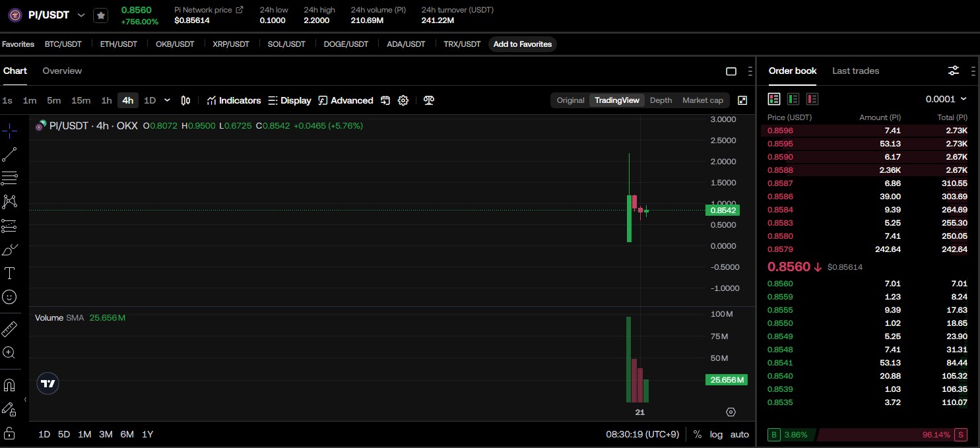The image size is (980, 448).
Task: Open BTC/USDT from favorites bar
Action: pyautogui.click(x=63, y=44)
